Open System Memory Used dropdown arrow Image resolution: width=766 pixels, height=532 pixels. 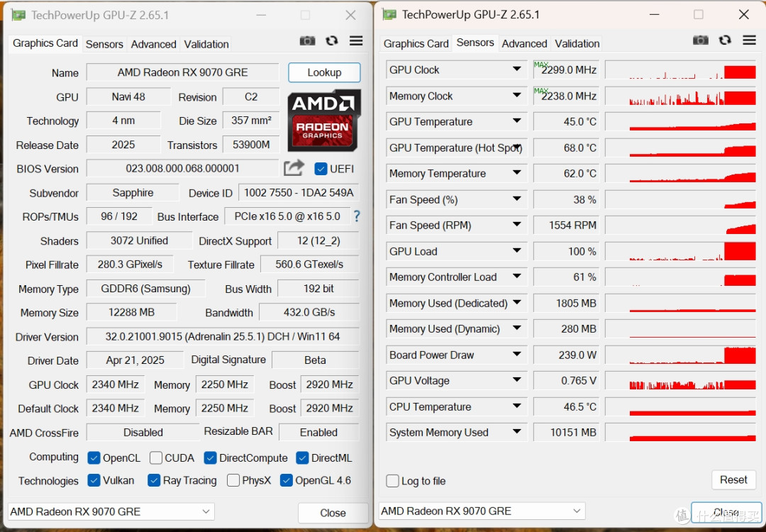tap(516, 432)
